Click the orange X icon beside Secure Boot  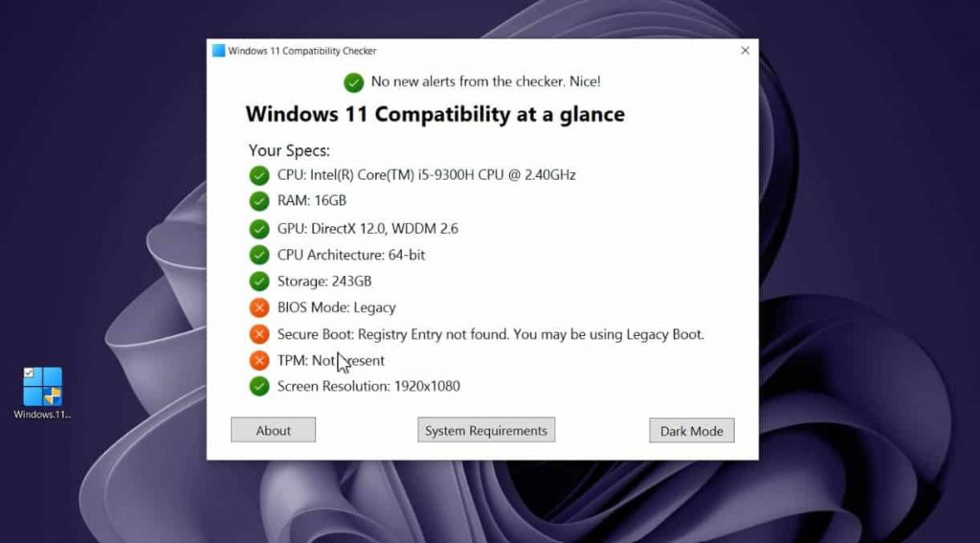pyautogui.click(x=258, y=334)
